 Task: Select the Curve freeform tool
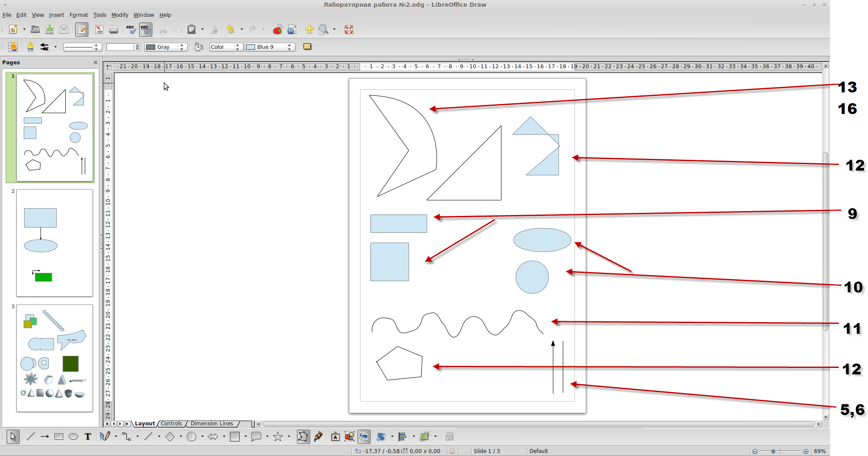point(105,437)
